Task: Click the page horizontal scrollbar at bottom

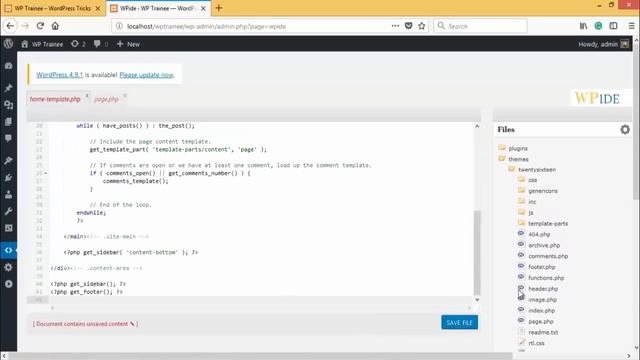Action: point(260,356)
